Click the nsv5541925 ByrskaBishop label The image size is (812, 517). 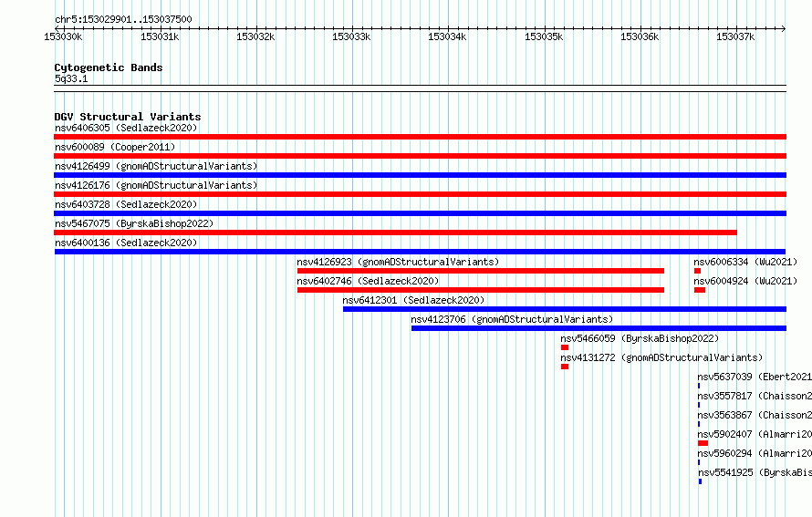[x=755, y=472]
